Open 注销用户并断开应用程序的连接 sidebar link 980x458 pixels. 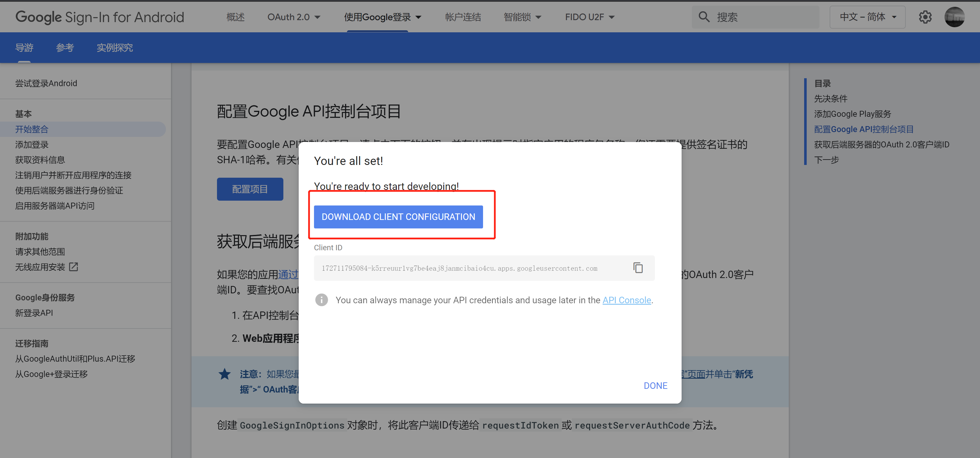[73, 175]
